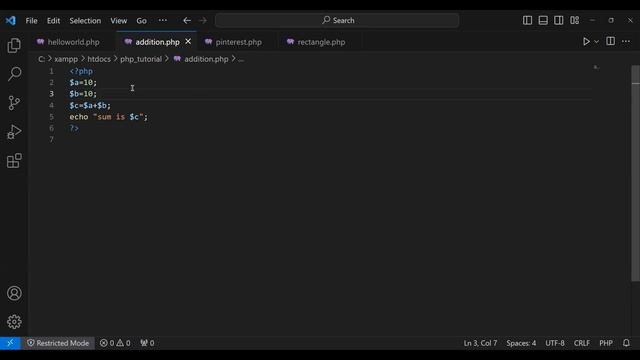Click the xampp breadcrumb segment
640x360 pixels.
(x=66, y=59)
